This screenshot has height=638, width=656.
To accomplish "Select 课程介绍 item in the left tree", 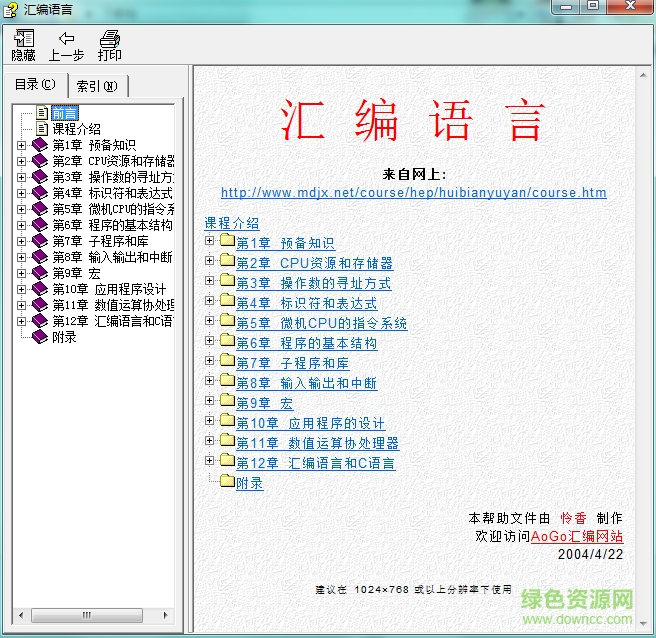I will (76, 129).
